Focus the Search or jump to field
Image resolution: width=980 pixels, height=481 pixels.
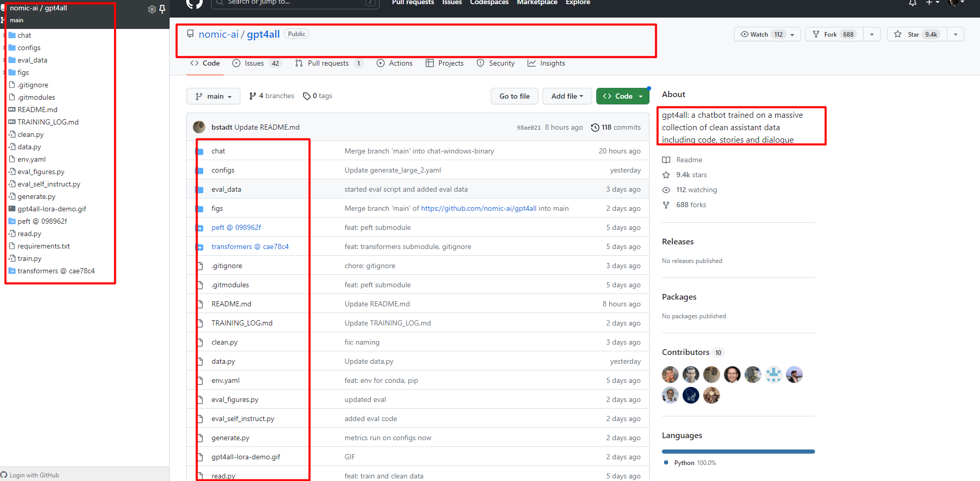click(x=295, y=3)
